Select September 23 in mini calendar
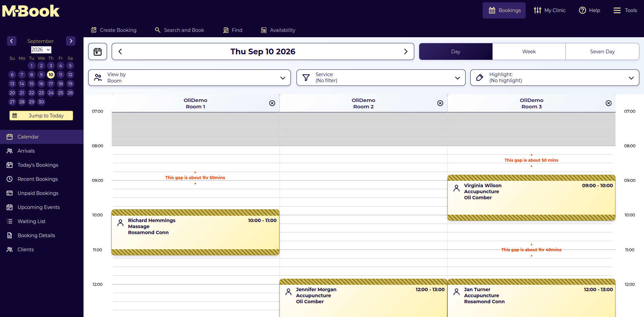 pos(41,93)
